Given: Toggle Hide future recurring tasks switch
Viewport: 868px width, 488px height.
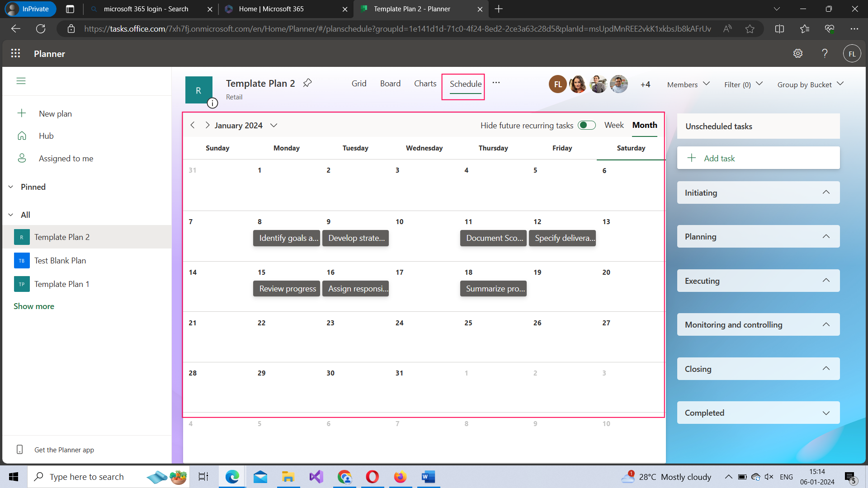Looking at the screenshot, I should [587, 125].
